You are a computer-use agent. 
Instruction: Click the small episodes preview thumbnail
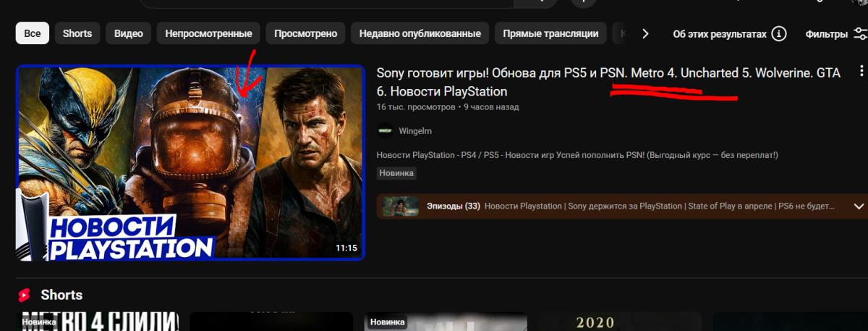401,206
